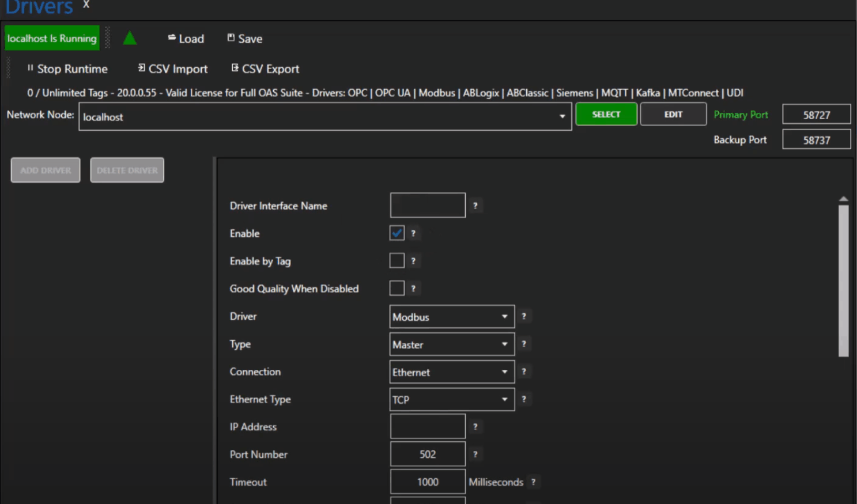Toggle the Enable by Tag checkbox

pyautogui.click(x=397, y=261)
